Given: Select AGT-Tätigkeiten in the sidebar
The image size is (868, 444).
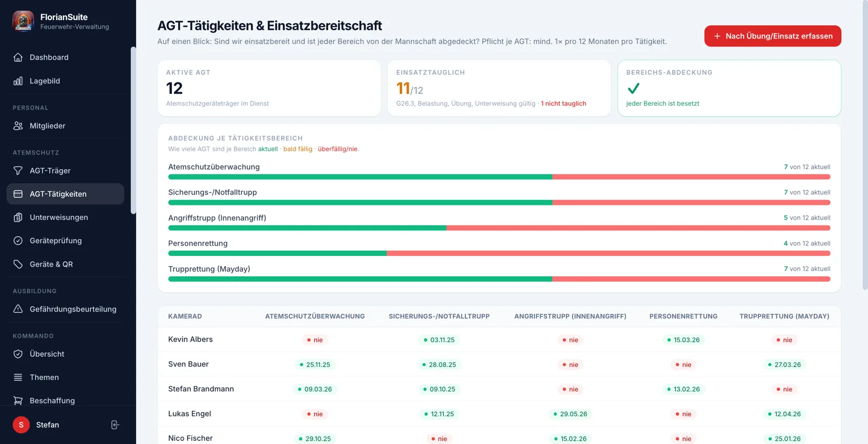Looking at the screenshot, I should point(65,194).
